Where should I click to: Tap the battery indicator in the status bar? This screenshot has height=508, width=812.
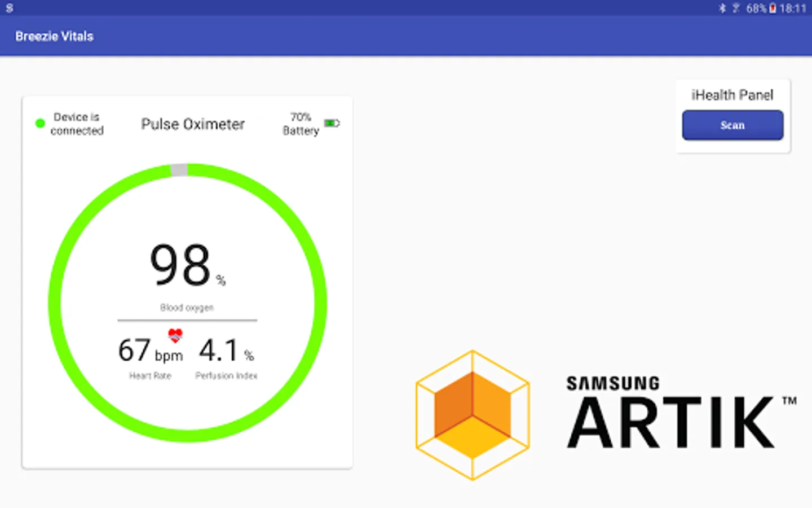[773, 8]
